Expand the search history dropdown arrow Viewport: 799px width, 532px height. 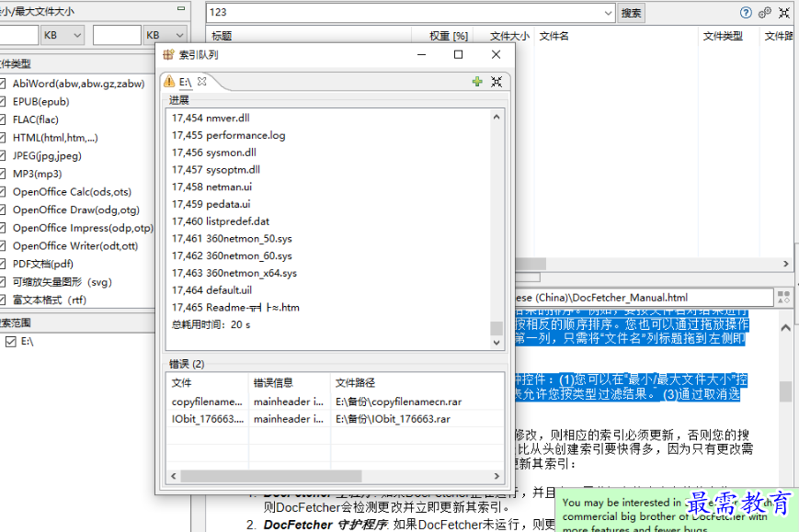[608, 13]
